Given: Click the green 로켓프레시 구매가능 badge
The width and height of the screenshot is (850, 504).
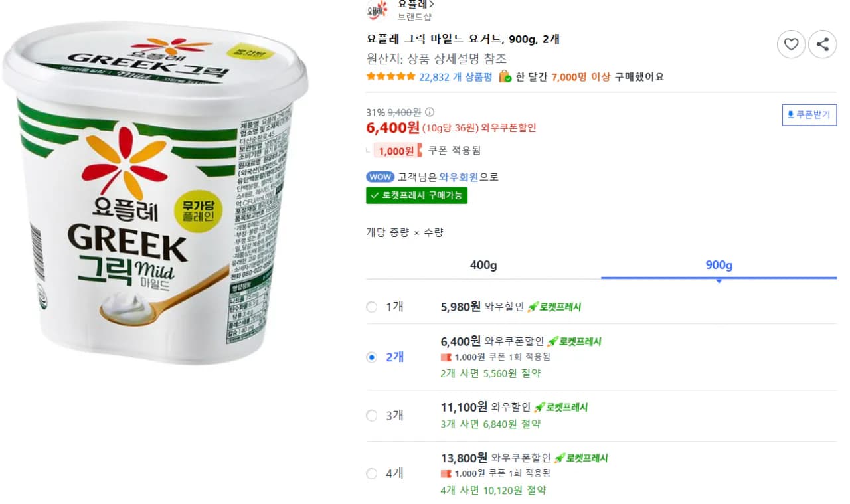Looking at the screenshot, I should [x=416, y=195].
